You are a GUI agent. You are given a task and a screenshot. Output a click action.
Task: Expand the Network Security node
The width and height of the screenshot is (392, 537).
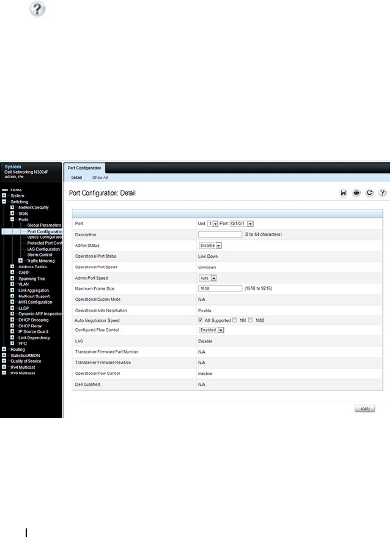point(12,207)
